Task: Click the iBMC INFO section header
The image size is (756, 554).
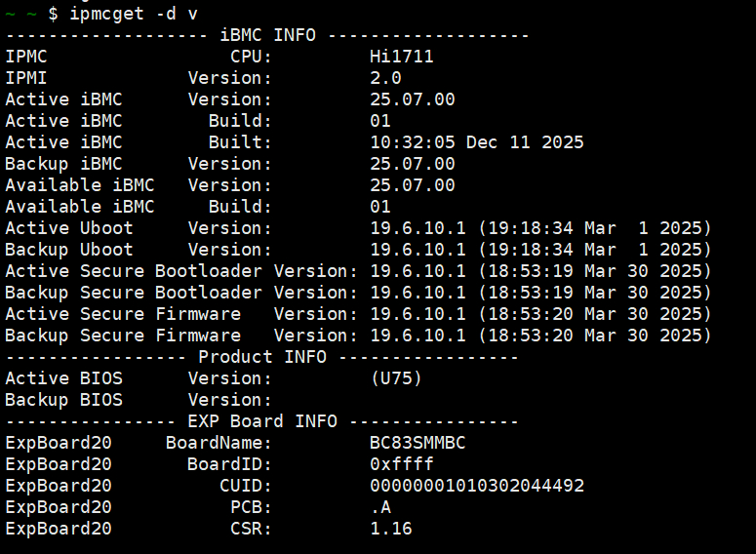Action: pos(267,35)
